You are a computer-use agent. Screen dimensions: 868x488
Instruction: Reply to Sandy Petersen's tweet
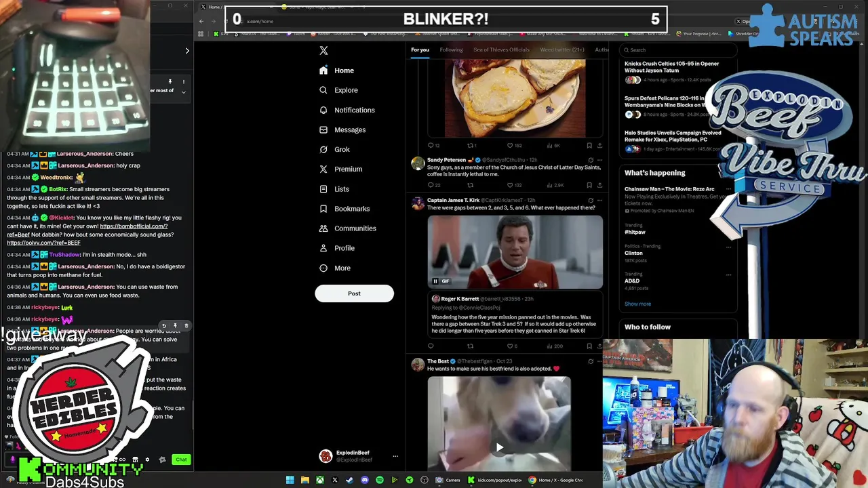[431, 185]
